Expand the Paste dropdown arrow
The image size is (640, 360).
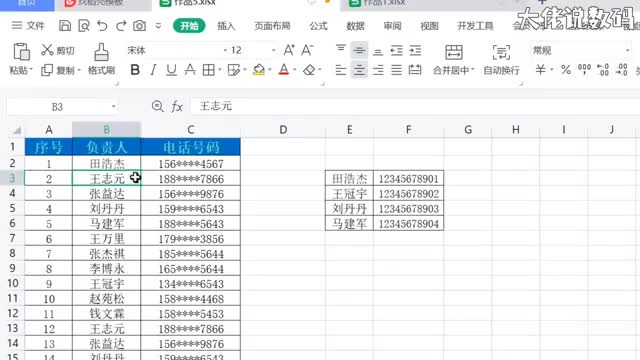pos(31,70)
